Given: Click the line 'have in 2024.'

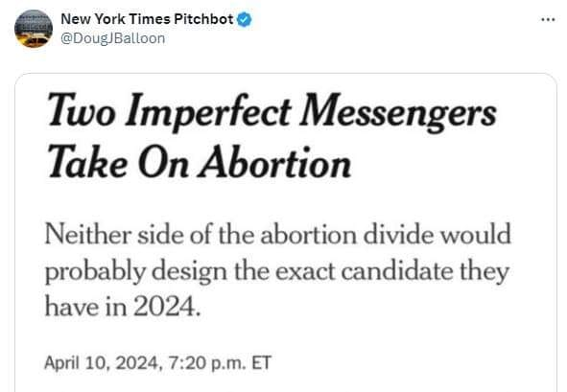Looking at the screenshot, I should 122,307.
